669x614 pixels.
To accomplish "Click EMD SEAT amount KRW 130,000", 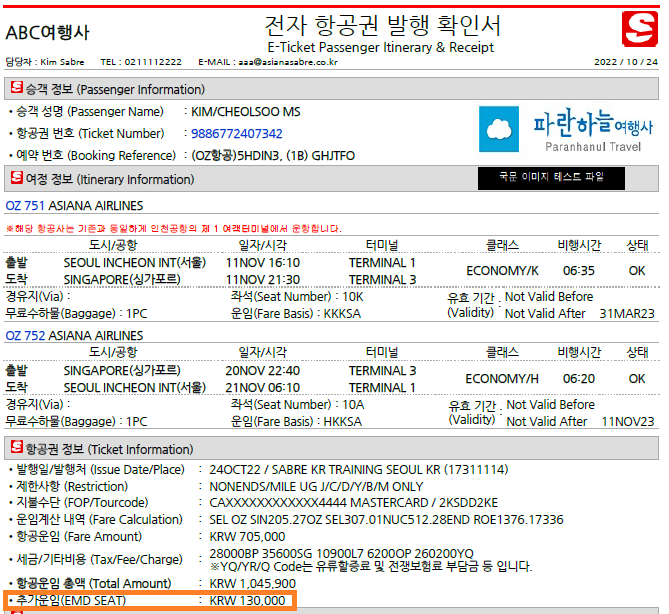I will 247,601.
